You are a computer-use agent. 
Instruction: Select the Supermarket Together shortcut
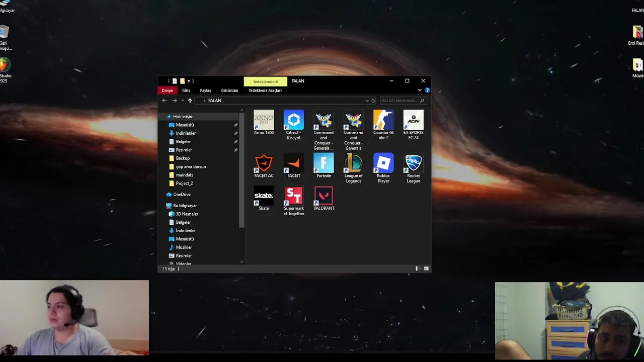(293, 201)
